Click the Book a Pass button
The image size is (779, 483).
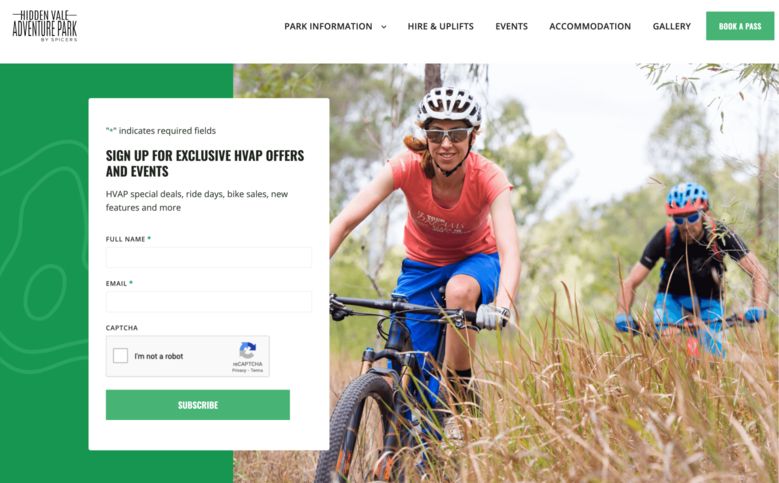click(740, 26)
